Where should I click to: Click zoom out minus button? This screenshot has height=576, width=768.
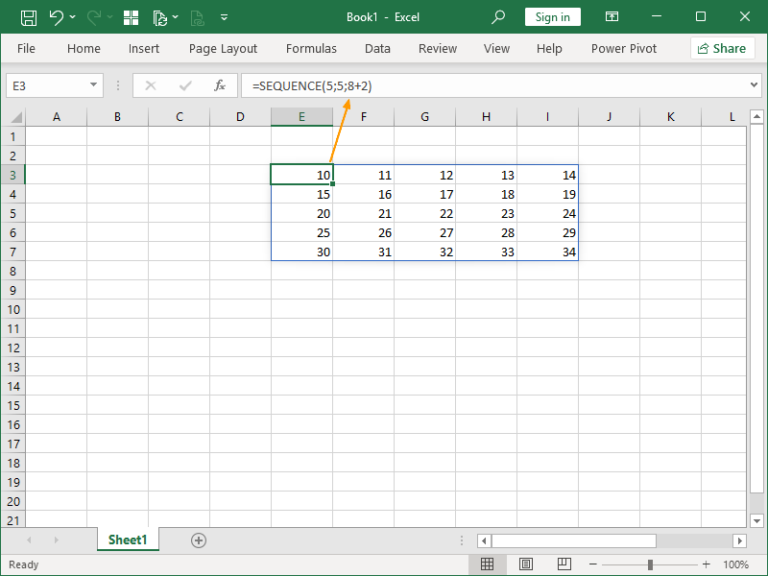(593, 564)
